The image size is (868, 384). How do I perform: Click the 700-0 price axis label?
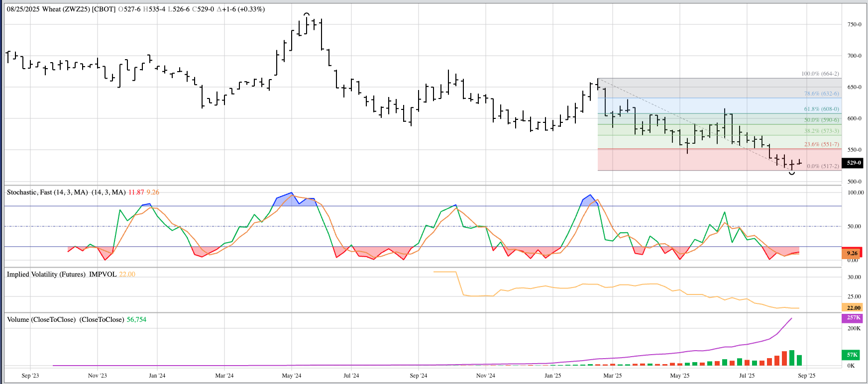click(855, 56)
